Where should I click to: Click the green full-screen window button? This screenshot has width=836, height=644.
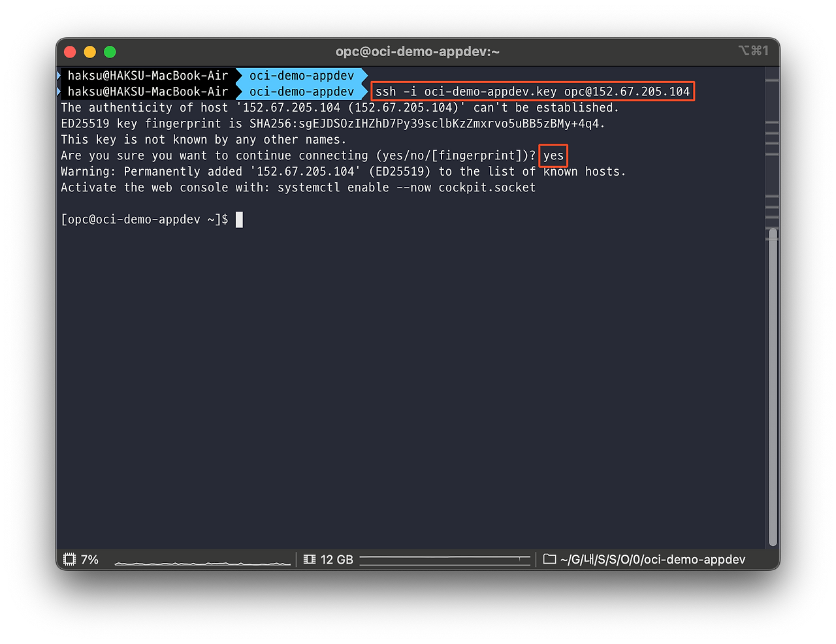click(110, 52)
